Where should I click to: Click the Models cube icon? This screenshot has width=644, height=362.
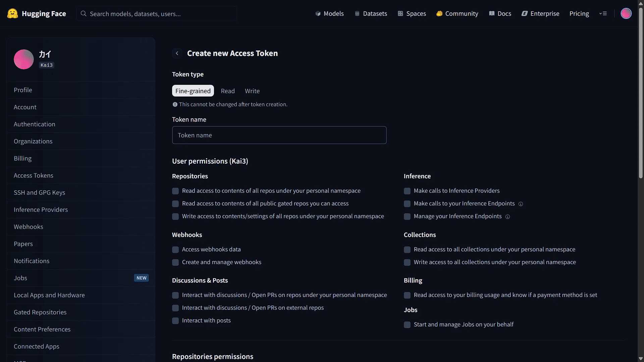pyautogui.click(x=318, y=14)
